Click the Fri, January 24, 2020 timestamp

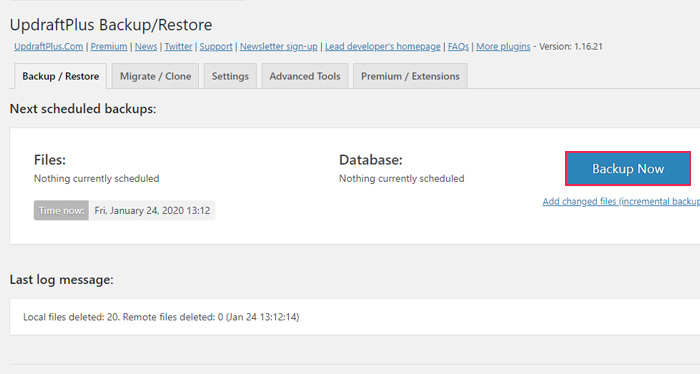pos(152,211)
